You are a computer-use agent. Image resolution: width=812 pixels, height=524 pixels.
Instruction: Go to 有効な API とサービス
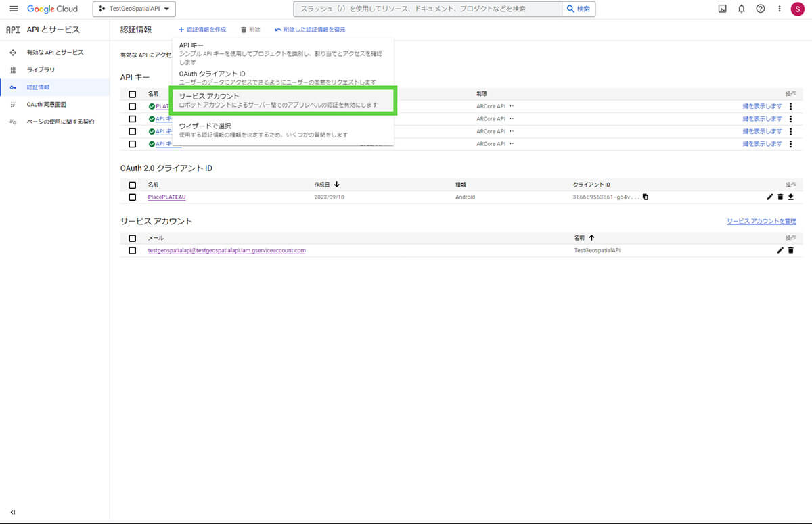tap(55, 52)
